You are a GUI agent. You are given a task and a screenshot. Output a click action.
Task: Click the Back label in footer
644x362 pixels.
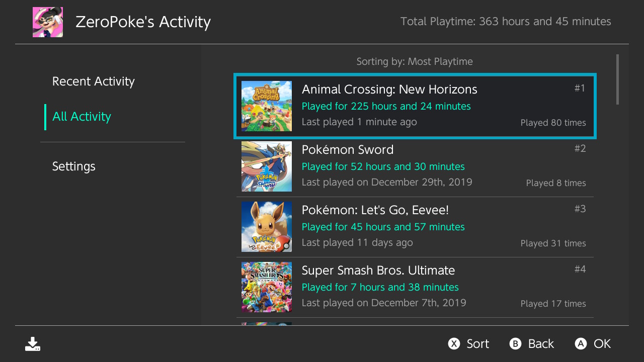coord(540,344)
